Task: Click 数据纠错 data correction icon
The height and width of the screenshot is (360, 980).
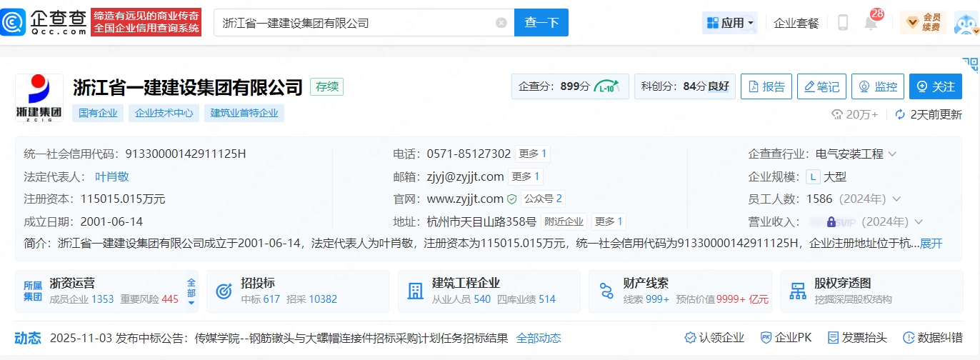Action: [x=909, y=338]
